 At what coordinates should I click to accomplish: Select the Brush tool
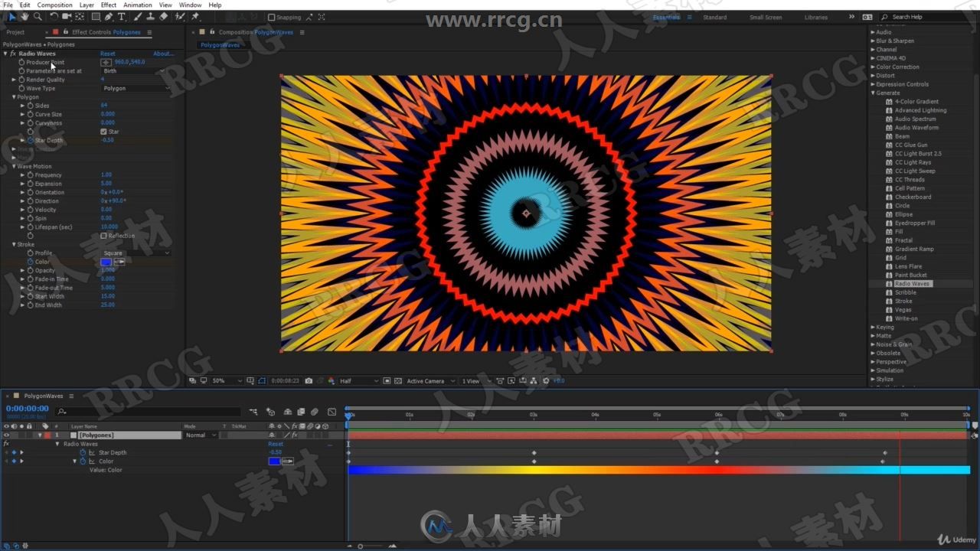[x=138, y=16]
